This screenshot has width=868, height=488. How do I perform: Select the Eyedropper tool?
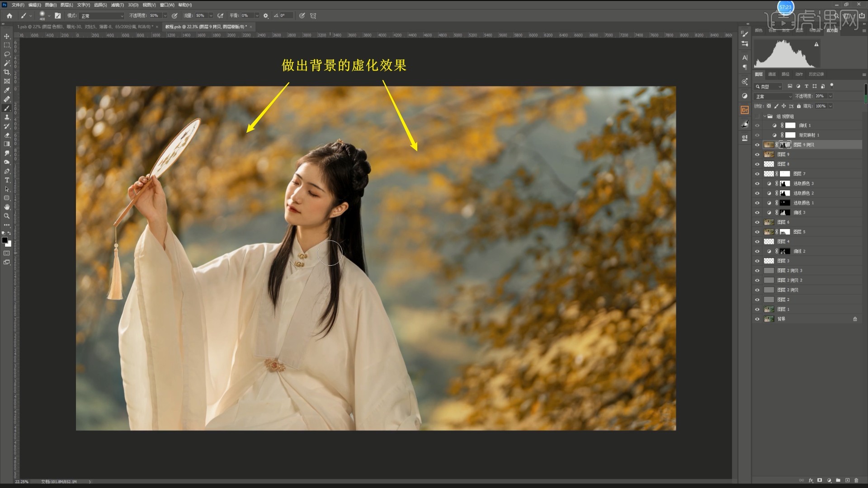pos(7,90)
